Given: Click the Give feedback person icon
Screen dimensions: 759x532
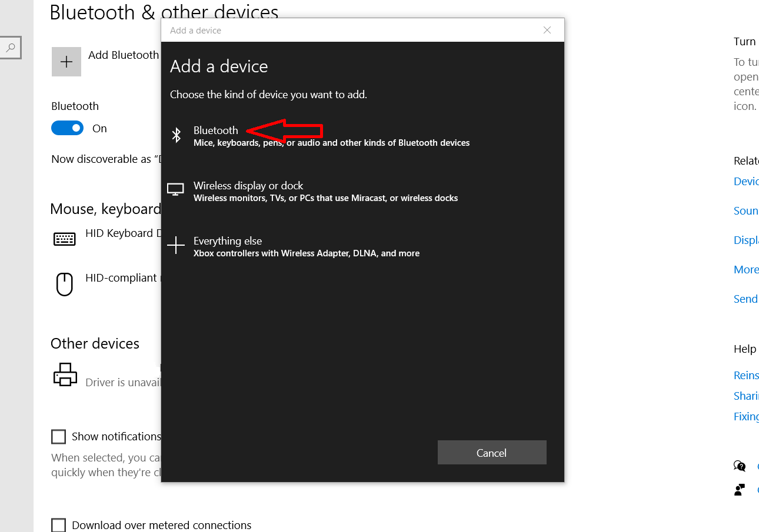Looking at the screenshot, I should click(x=740, y=489).
